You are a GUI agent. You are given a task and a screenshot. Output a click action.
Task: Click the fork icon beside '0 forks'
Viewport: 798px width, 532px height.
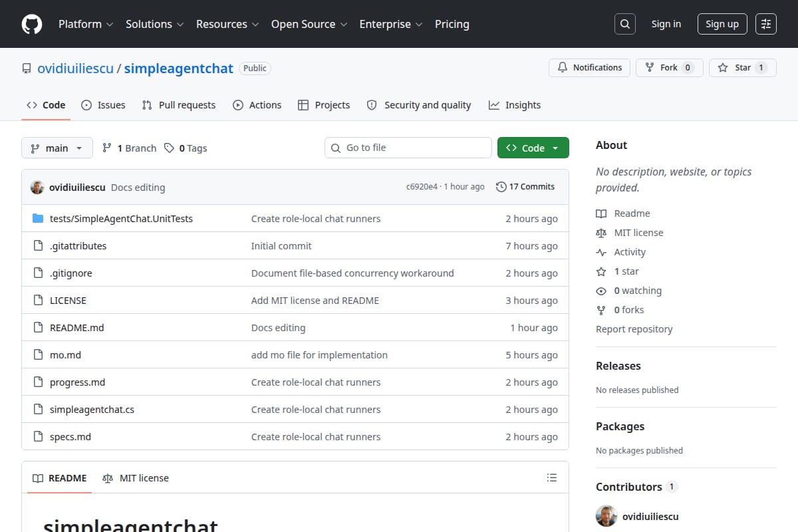(x=601, y=310)
